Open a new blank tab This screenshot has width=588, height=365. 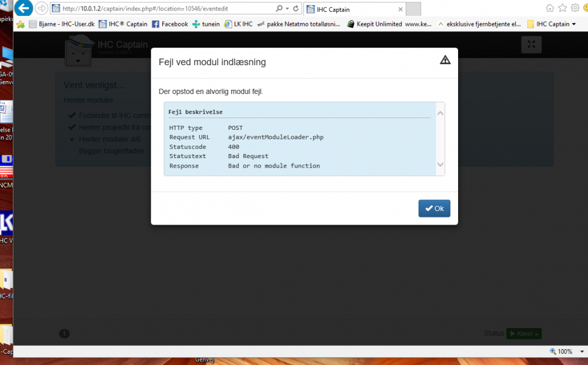(x=413, y=9)
